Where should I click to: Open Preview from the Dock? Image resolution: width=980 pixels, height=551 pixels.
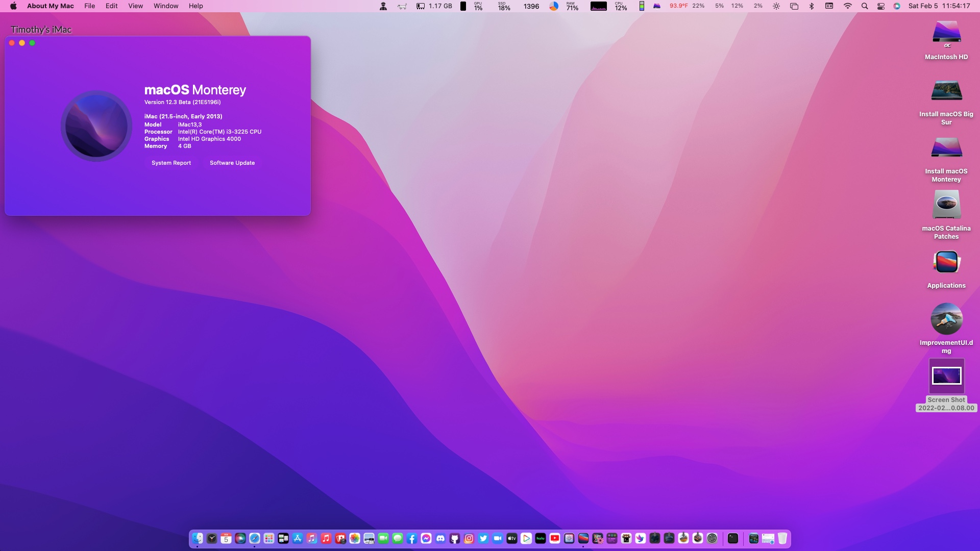pos(369,538)
